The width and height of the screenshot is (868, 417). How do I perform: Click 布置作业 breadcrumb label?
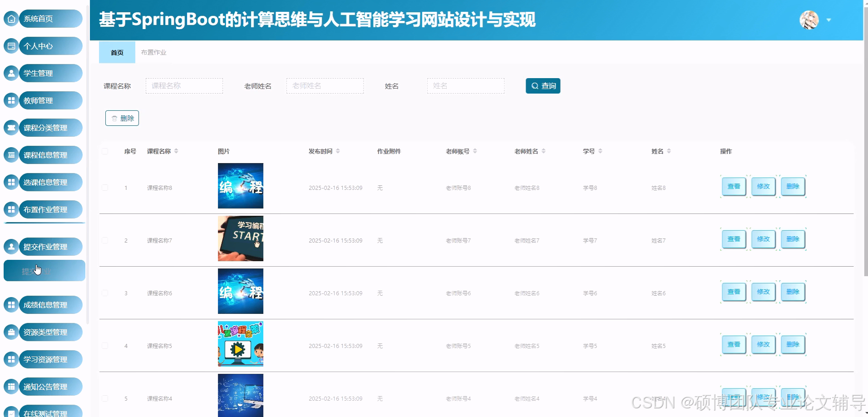153,52
